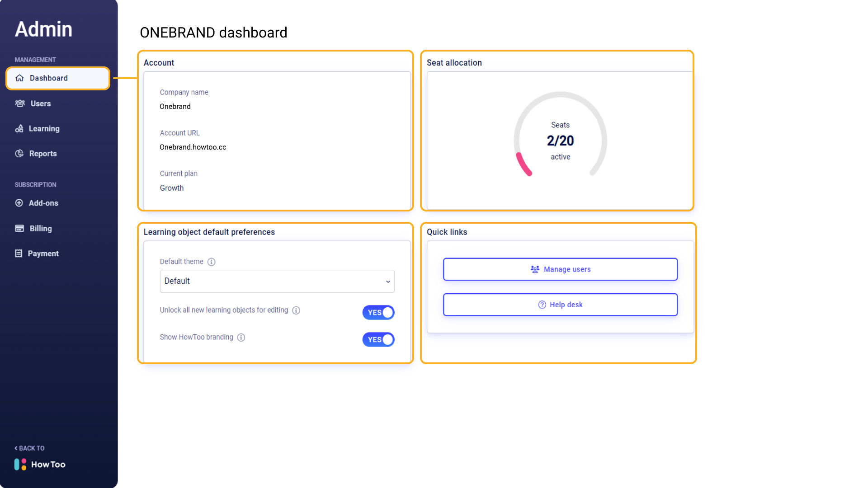Click BACK TO at sidebar bottom

pos(29,448)
